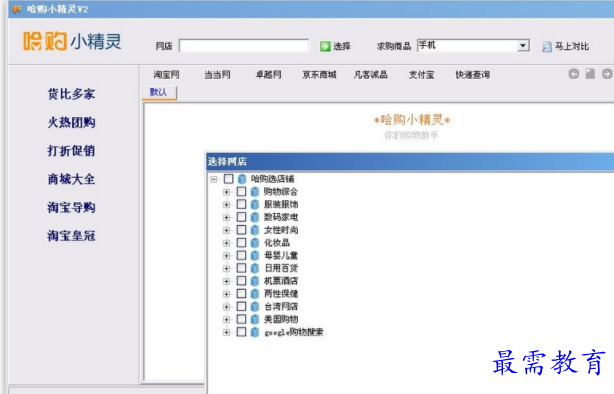Open the 淘宝网 shortcut tab
614x394 pixels.
click(x=166, y=74)
